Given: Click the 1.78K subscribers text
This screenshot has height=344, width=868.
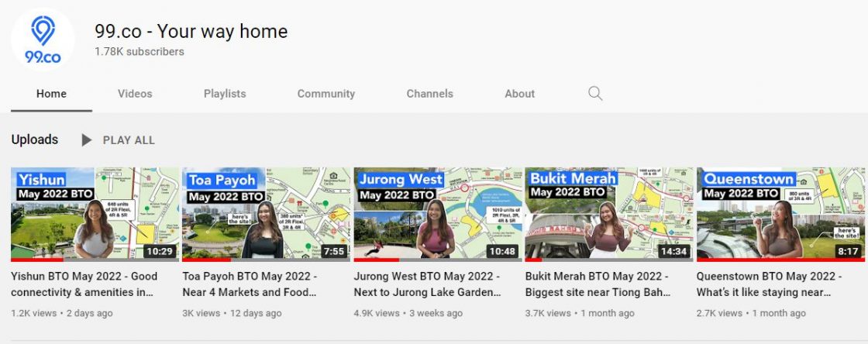Looking at the screenshot, I should (139, 51).
